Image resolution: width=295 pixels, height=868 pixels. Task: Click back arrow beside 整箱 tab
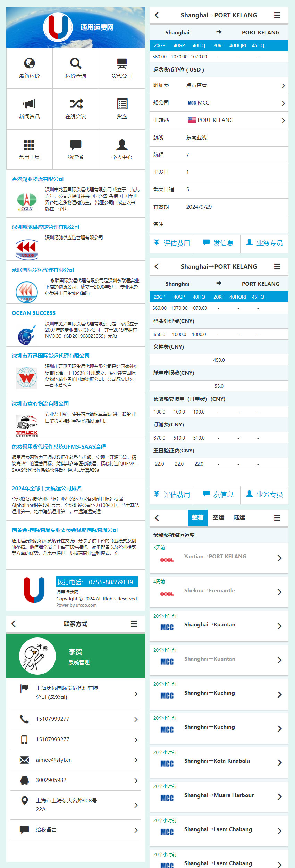click(157, 518)
